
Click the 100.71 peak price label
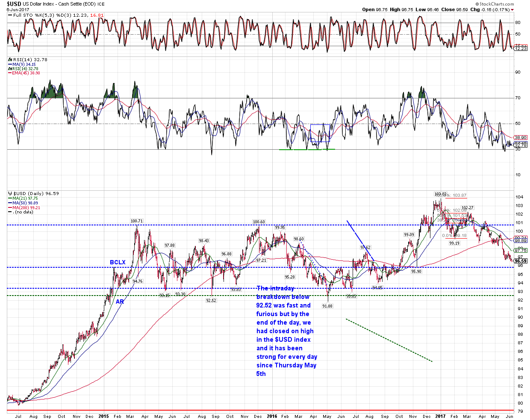point(136,221)
